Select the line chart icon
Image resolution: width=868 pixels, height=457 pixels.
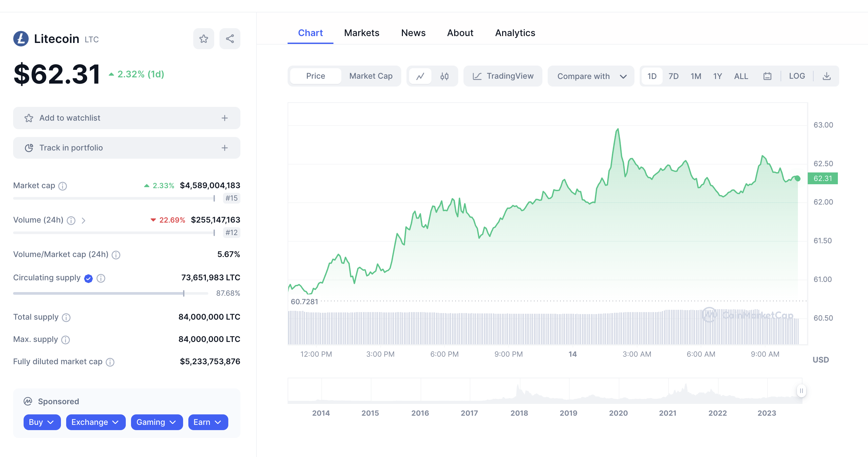(x=420, y=76)
